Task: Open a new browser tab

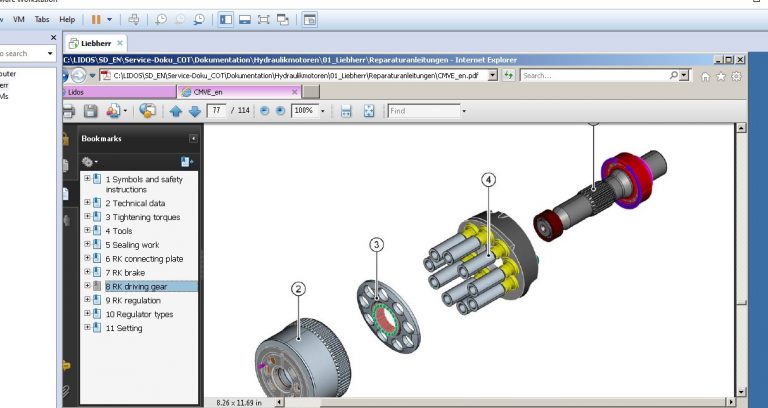Action: point(311,92)
